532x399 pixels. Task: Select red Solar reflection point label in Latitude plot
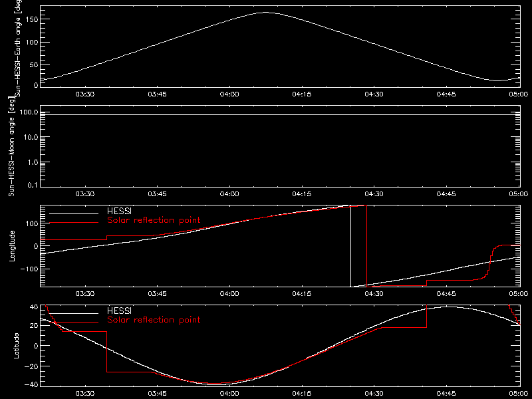point(154,320)
